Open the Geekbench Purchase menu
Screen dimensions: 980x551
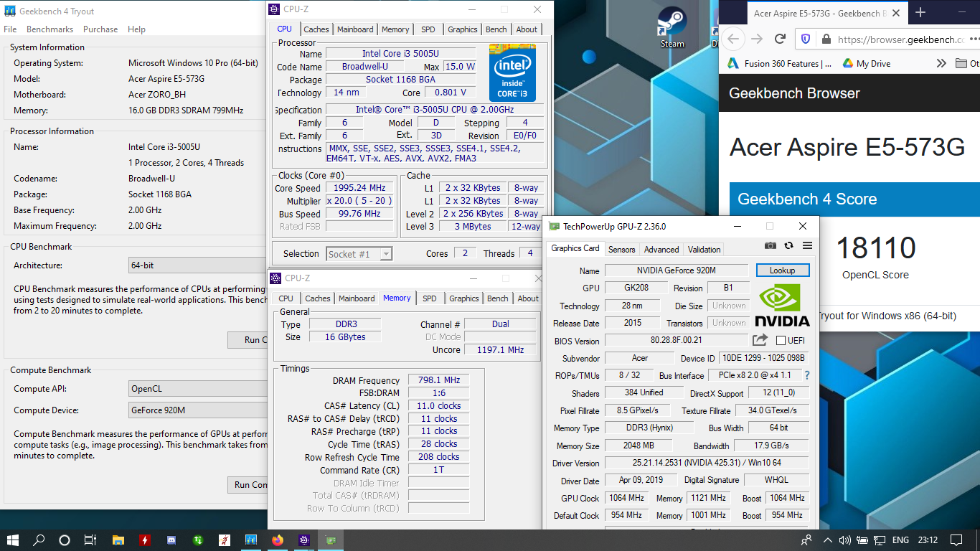100,29
